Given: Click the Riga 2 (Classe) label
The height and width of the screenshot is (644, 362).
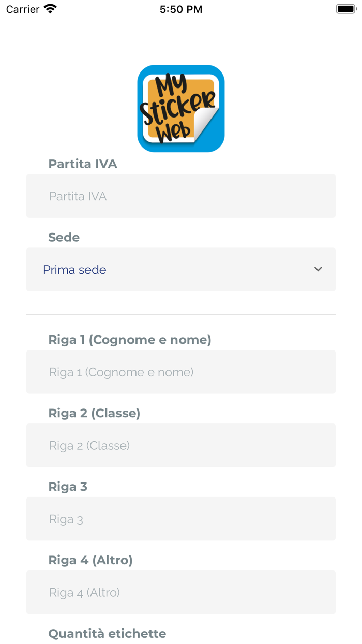Looking at the screenshot, I should pyautogui.click(x=94, y=413).
